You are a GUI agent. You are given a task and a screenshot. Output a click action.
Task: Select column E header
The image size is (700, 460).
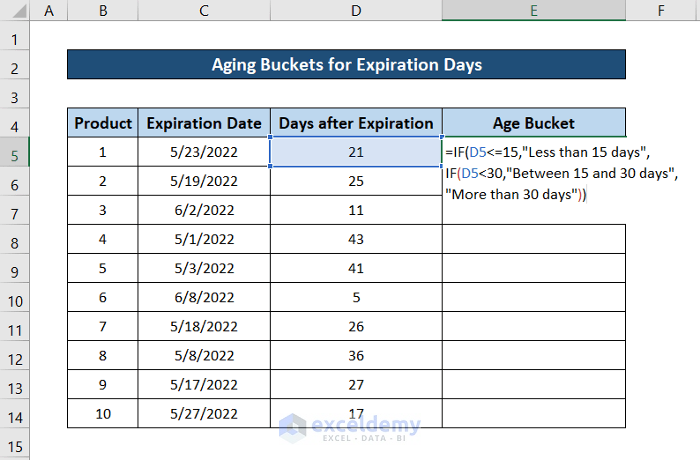(x=534, y=12)
